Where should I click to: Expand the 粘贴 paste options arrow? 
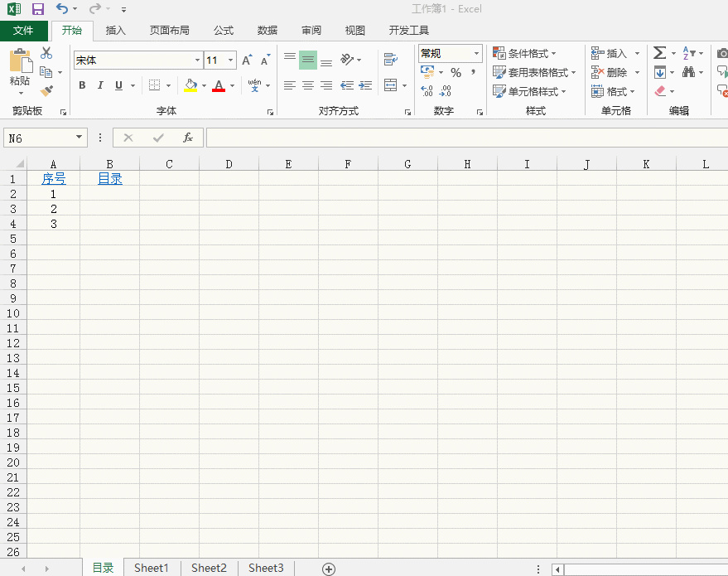click(21, 94)
